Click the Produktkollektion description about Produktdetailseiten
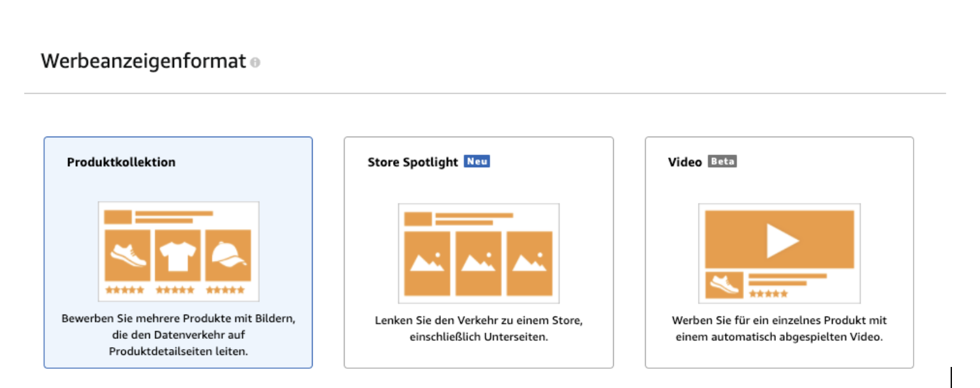 (x=178, y=335)
